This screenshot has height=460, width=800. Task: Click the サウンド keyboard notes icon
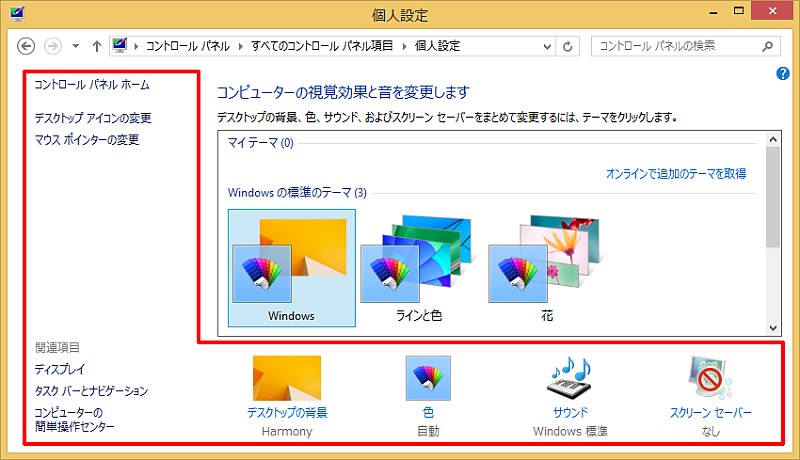570,378
